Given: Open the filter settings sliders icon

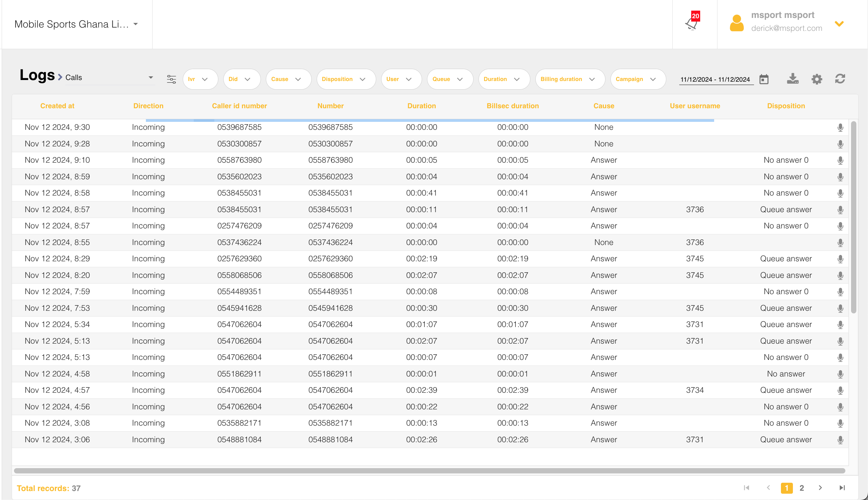Looking at the screenshot, I should (171, 79).
